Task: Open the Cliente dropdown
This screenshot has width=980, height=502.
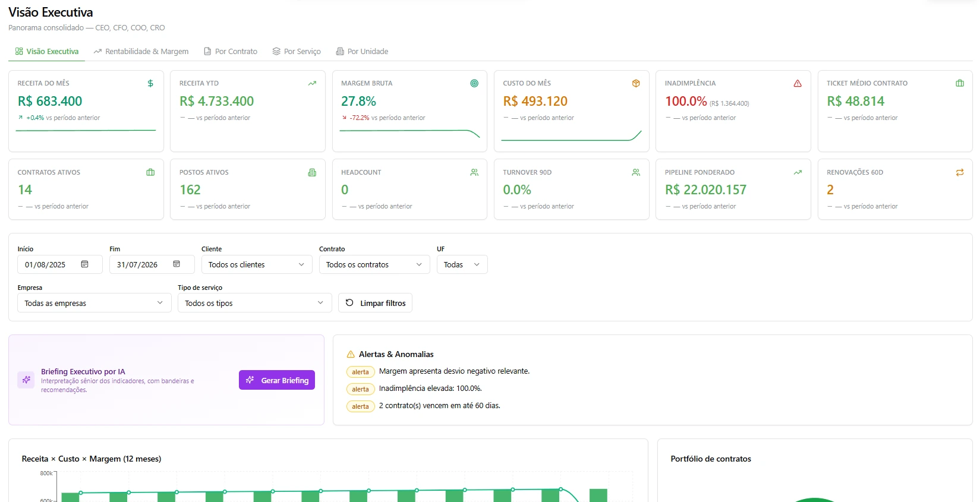Action: [257, 264]
